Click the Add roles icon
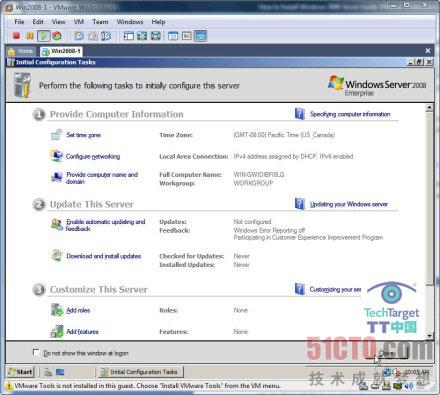Viewport: 440px width, 395px height. point(57,310)
